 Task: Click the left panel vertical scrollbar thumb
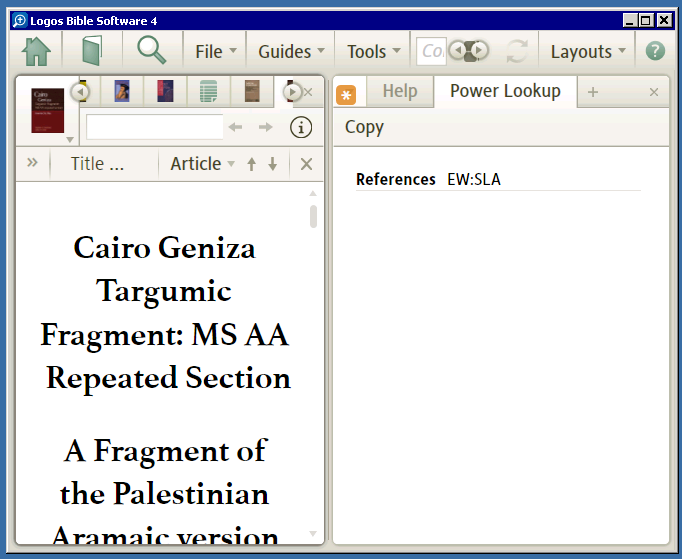pyautogui.click(x=313, y=216)
